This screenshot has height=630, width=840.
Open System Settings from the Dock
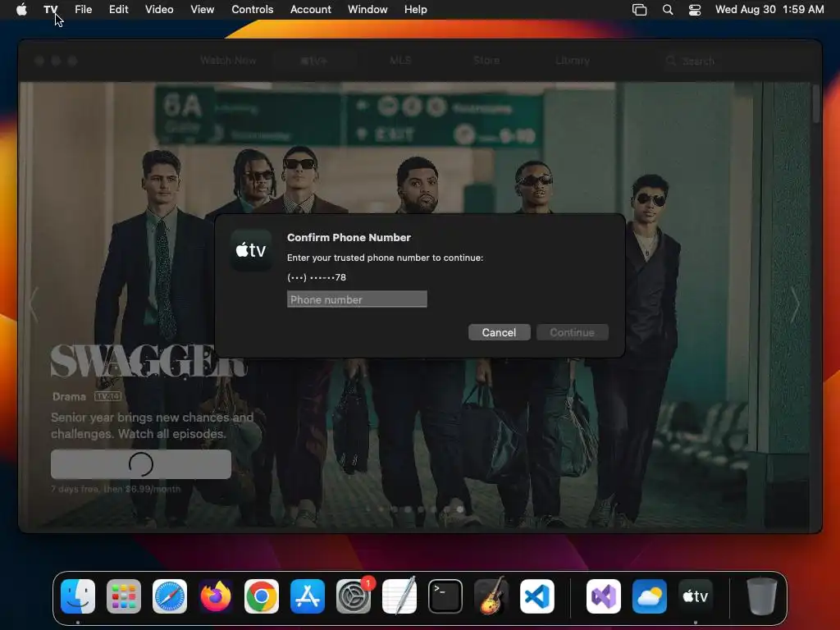pyautogui.click(x=354, y=596)
